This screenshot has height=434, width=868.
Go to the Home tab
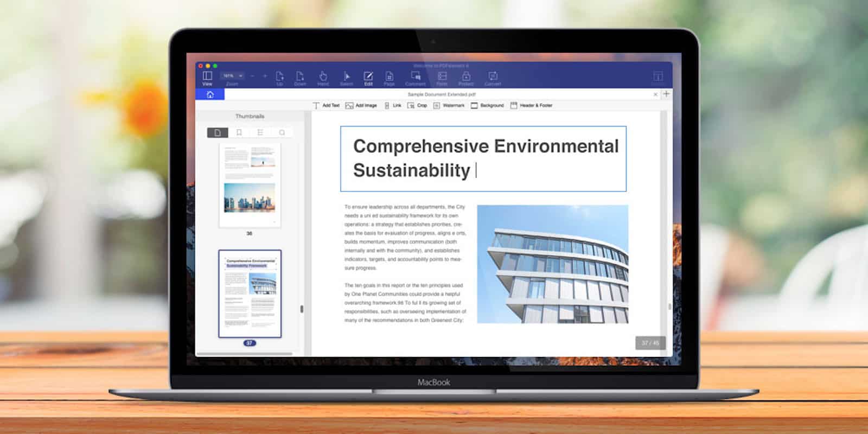[x=210, y=94]
